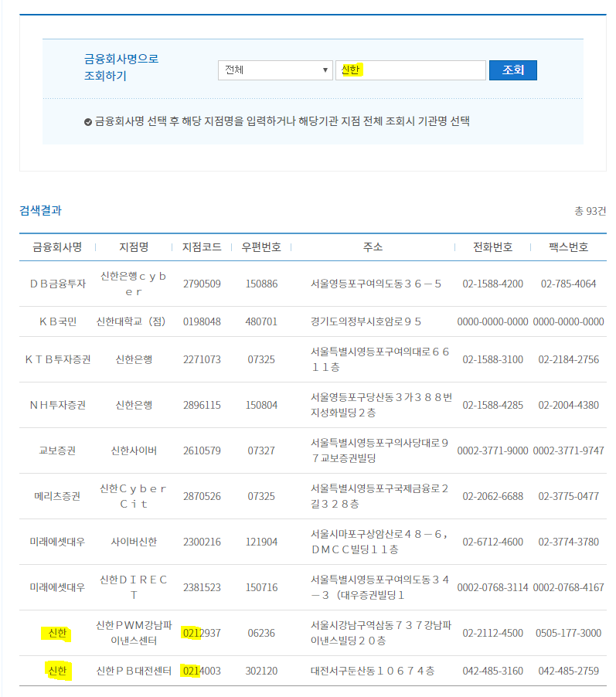
Task: Click fax number 0002-3771-9747
Action: click(x=568, y=450)
